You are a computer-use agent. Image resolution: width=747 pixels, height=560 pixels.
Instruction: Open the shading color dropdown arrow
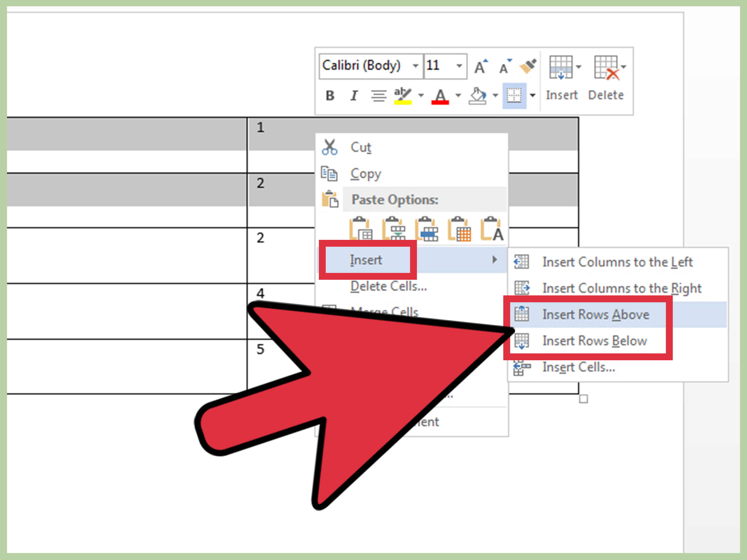pyautogui.click(x=495, y=95)
